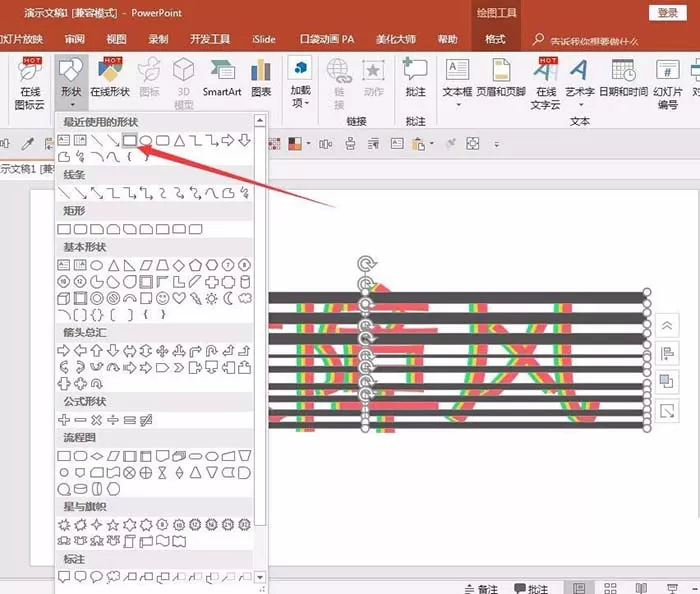Open the 文本框 text box dropdown
Screen dimensions: 700x594
[x=457, y=83]
